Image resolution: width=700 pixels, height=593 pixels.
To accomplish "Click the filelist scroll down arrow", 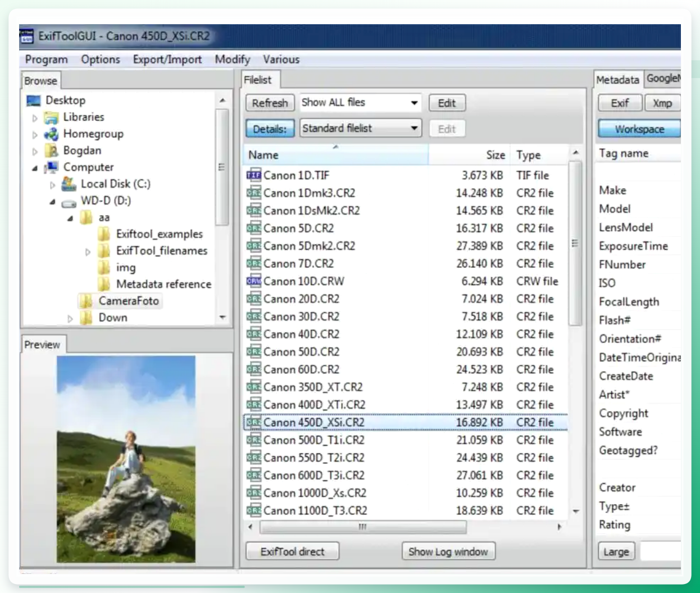I will [575, 511].
